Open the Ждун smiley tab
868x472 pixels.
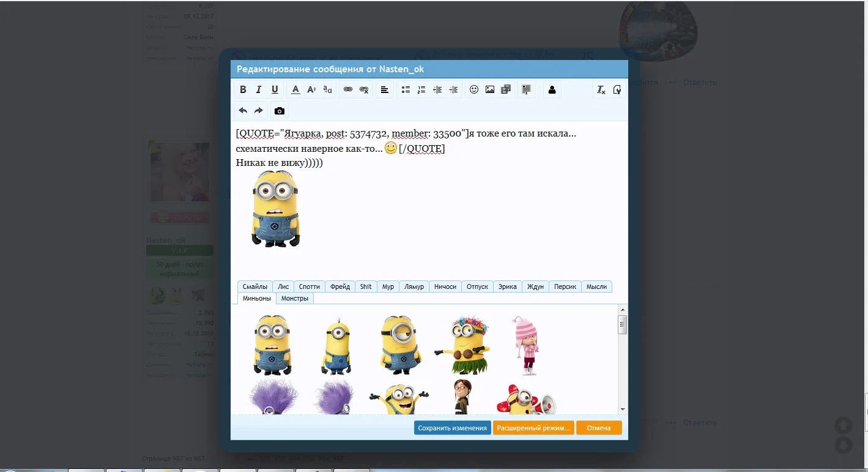(x=535, y=287)
